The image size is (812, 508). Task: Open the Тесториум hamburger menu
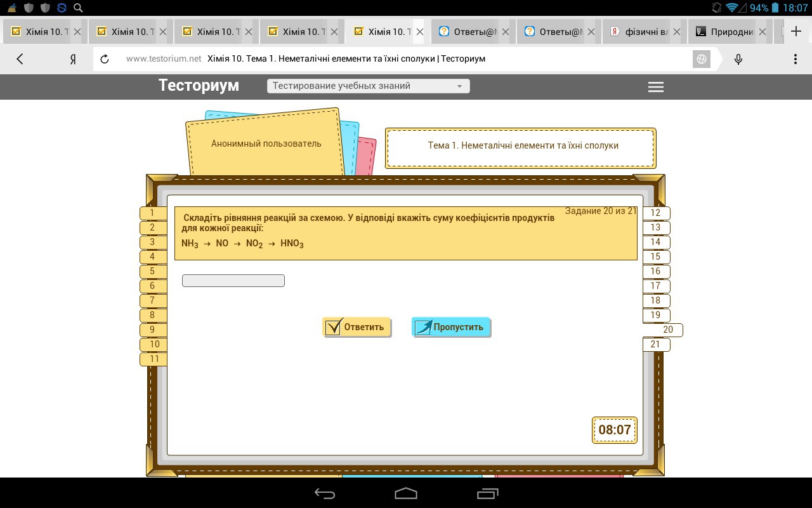click(x=656, y=87)
